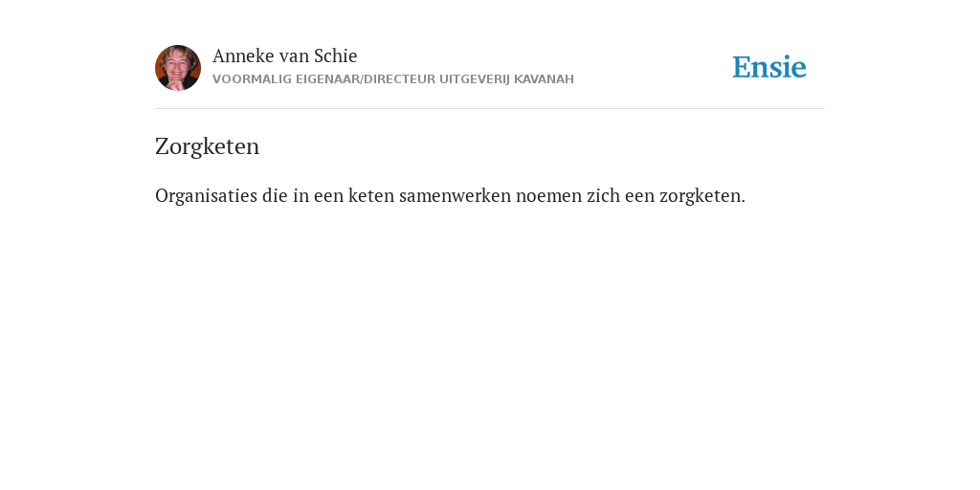980x490 pixels.
Task: Click the word KAVANAH in subtitle
Action: pos(544,79)
